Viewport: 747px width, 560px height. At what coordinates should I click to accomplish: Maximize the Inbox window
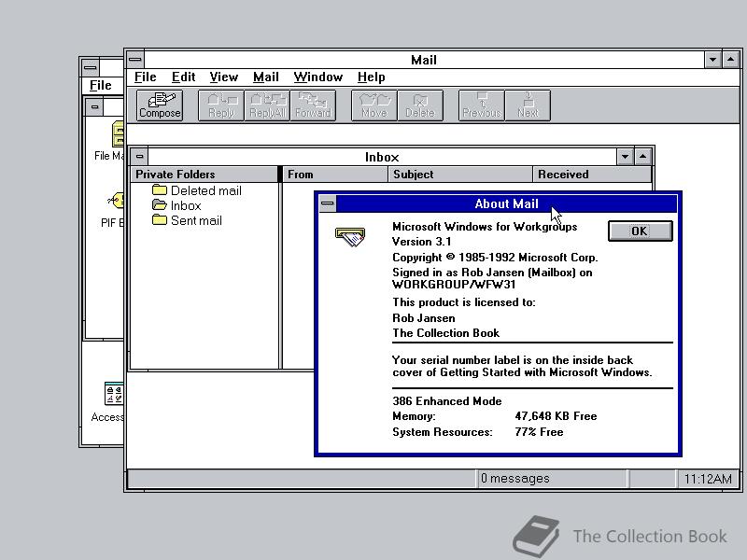click(642, 157)
